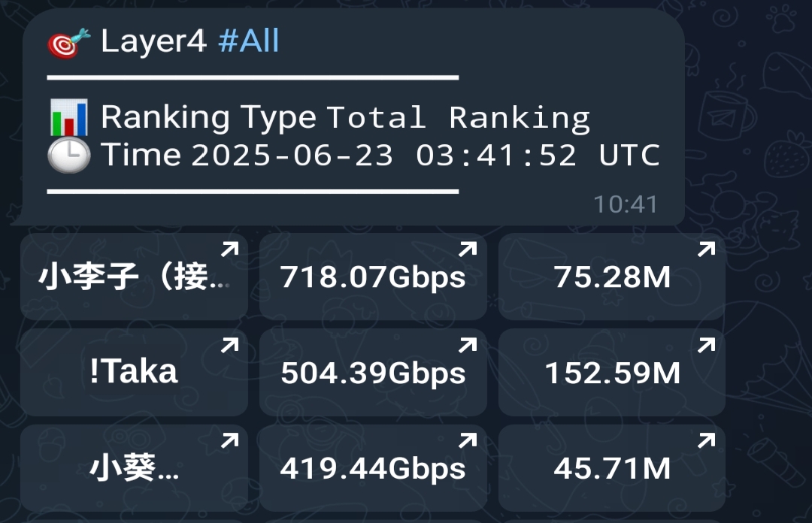Click the Layer4 message title text
The height and width of the screenshot is (523, 812).
(x=154, y=41)
